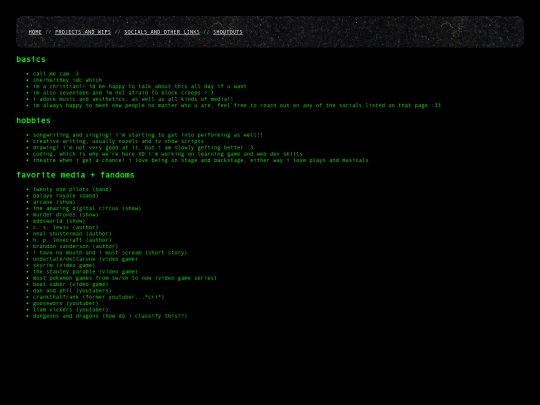540x405 pixels.
Task: Select the 'call me cam :3' line
Action: (x=56, y=74)
